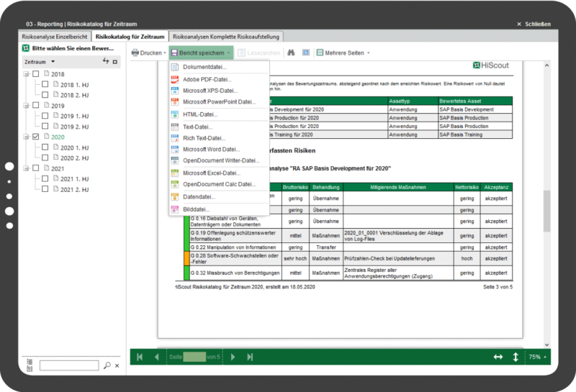Collapse the 2021 tree node
The image size is (576, 392).
coord(26,168)
